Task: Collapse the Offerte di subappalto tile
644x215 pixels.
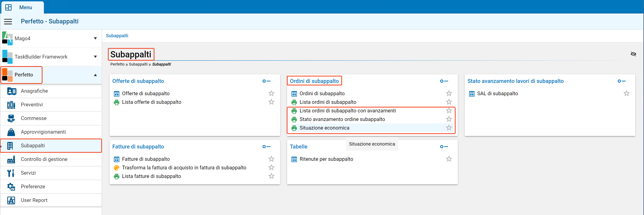Action: pyautogui.click(x=266, y=81)
